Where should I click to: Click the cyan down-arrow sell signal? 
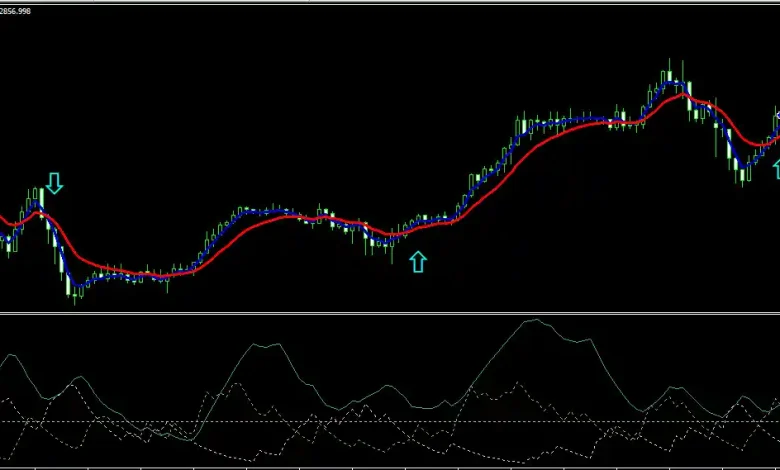click(54, 183)
